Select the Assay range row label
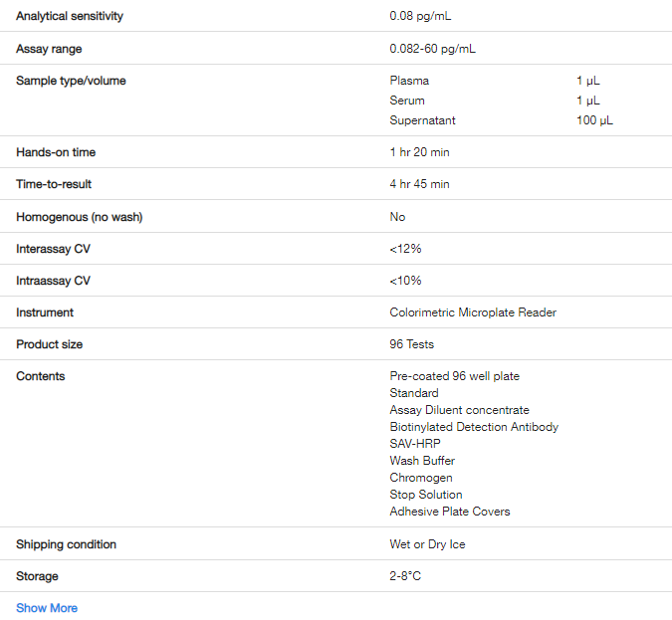This screenshot has height=620, width=672. tap(49, 49)
